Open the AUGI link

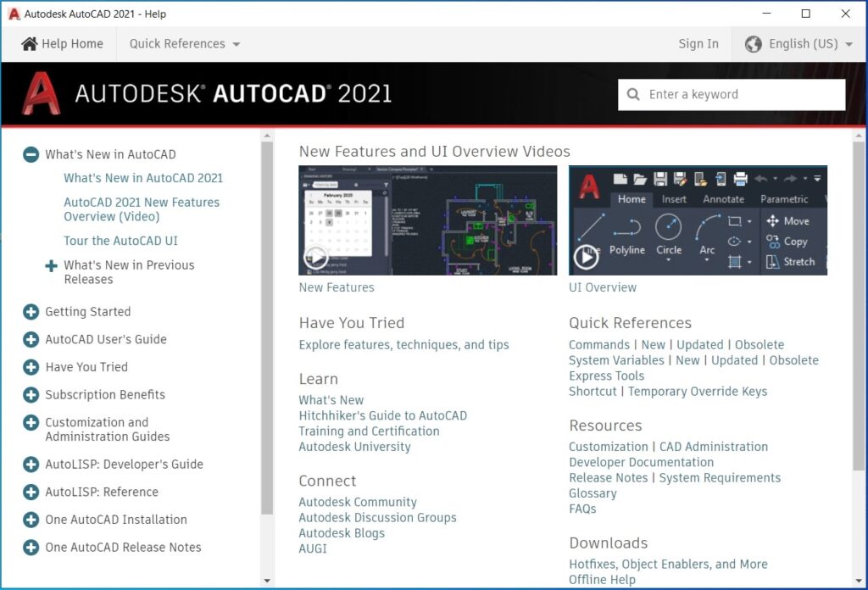coord(313,548)
